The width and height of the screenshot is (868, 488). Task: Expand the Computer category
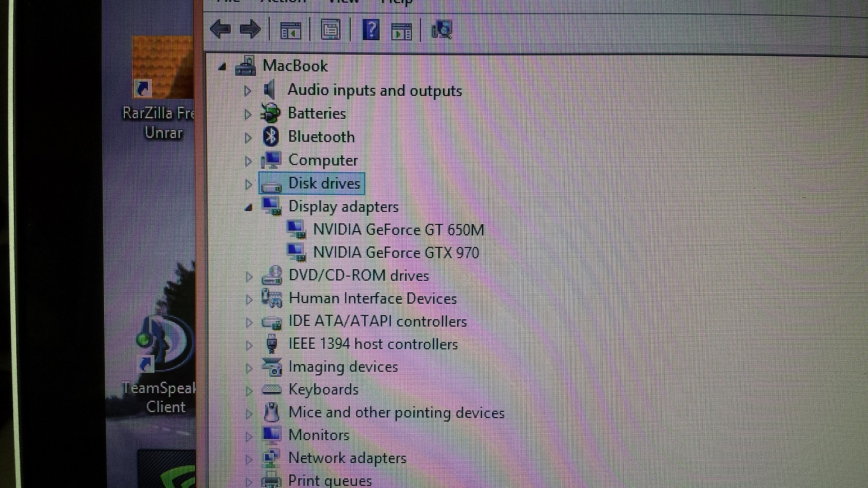(x=248, y=161)
